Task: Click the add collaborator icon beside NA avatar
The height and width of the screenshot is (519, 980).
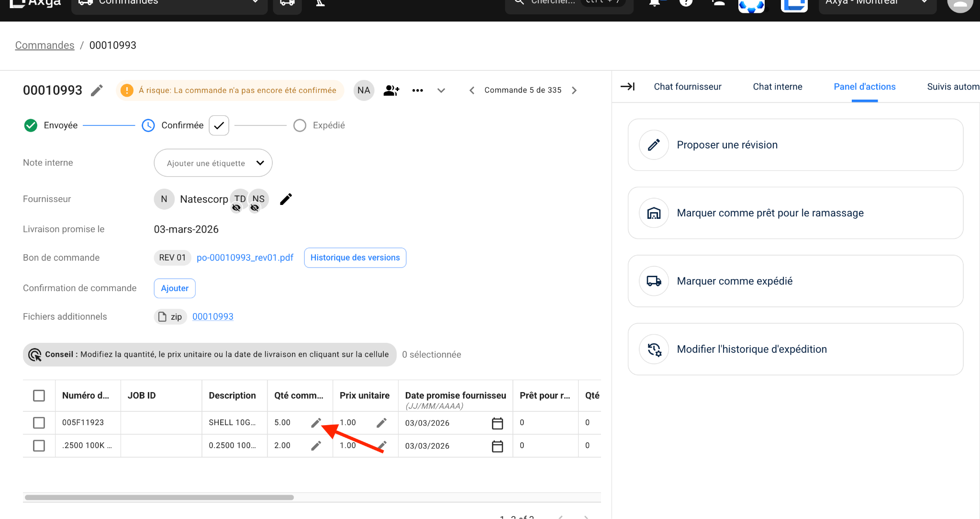Action: 391,90
